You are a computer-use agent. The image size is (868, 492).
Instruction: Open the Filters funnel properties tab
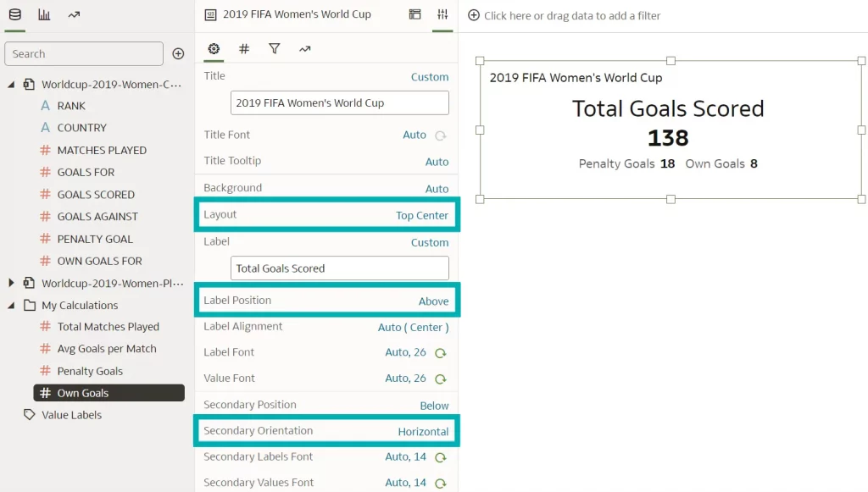[275, 49]
